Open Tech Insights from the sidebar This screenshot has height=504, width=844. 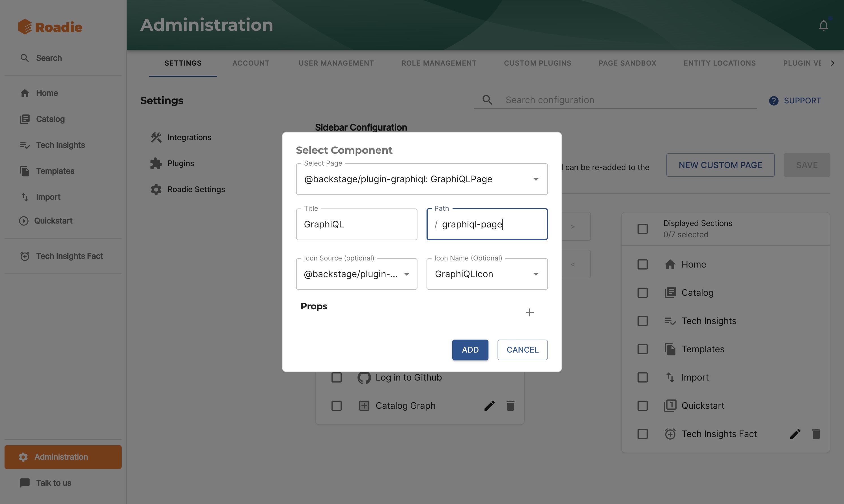pyautogui.click(x=25, y=145)
